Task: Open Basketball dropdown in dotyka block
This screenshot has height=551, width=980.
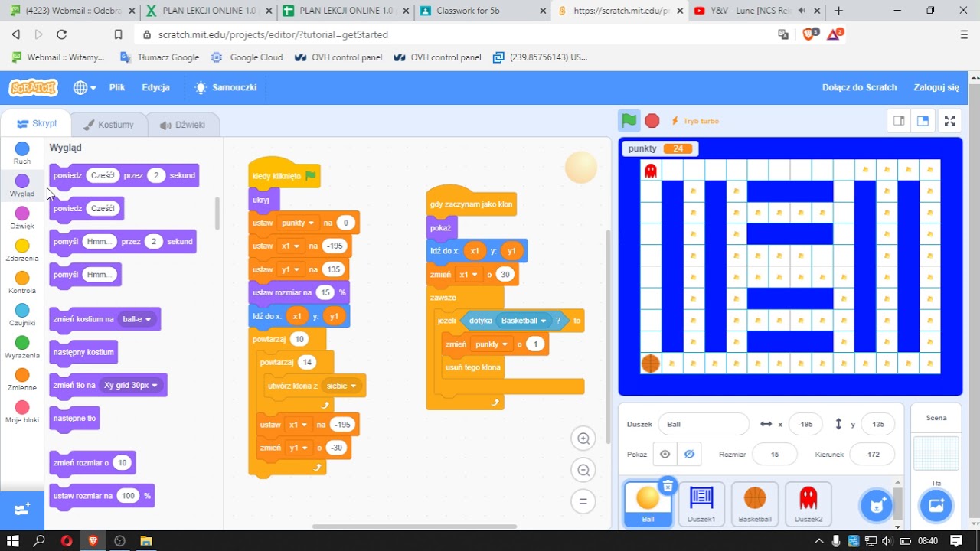Action: (523, 321)
